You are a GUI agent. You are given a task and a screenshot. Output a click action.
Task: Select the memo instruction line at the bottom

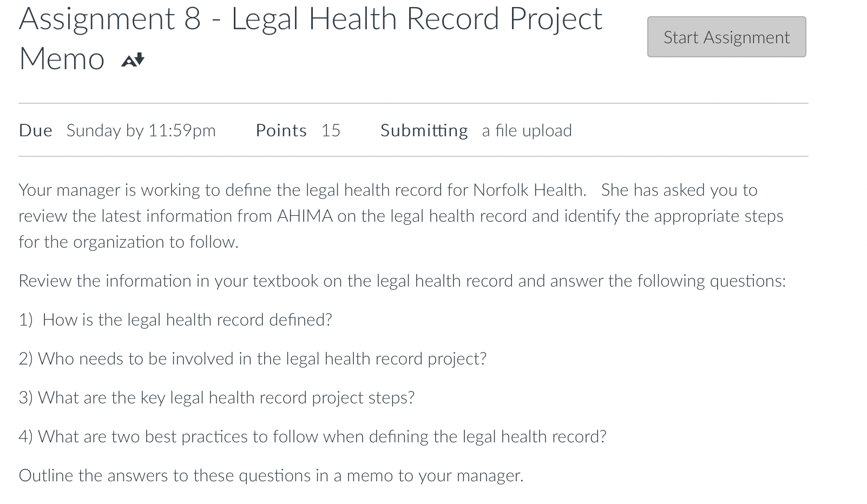(271, 475)
